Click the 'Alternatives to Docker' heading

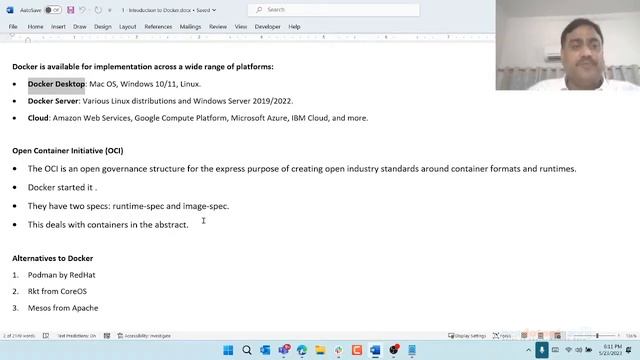tap(53, 258)
